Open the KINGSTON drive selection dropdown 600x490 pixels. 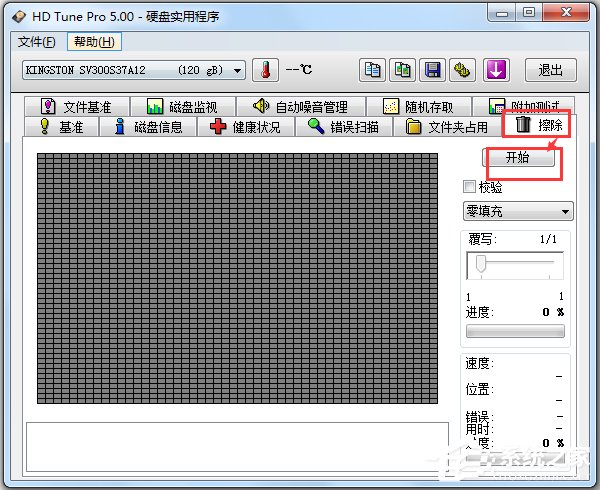tap(132, 70)
